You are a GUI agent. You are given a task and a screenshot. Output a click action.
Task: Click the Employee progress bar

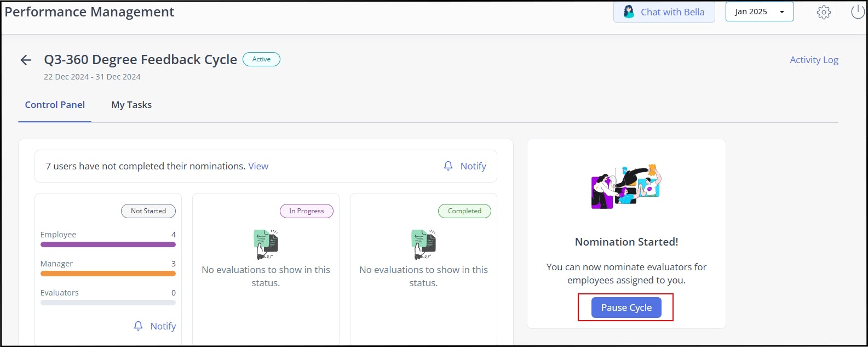click(x=107, y=244)
